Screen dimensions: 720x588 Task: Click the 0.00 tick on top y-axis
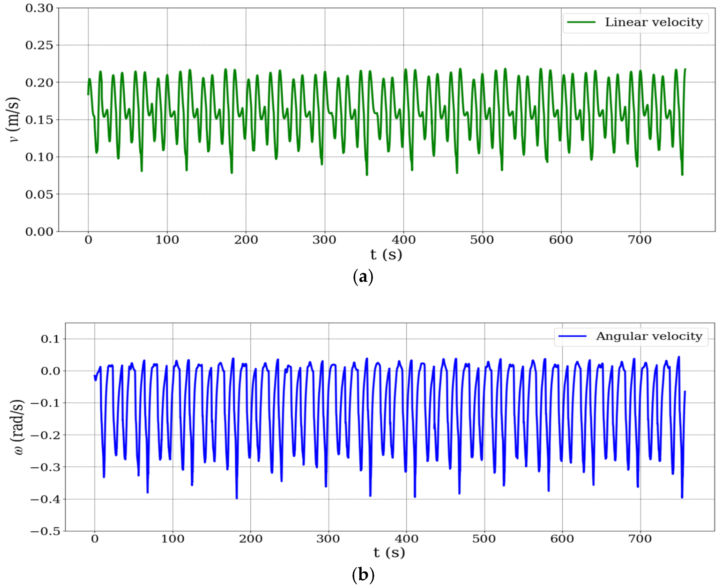point(39,232)
